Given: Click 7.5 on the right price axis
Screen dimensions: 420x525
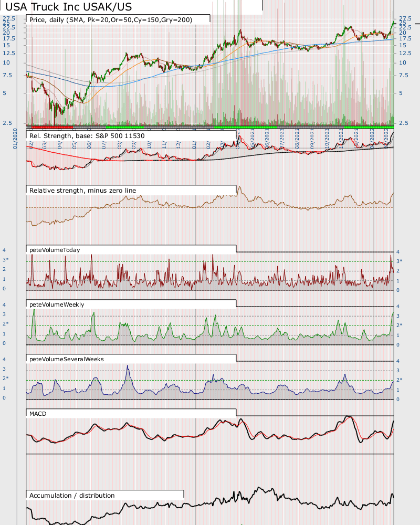Looking at the screenshot, I should [x=404, y=75].
